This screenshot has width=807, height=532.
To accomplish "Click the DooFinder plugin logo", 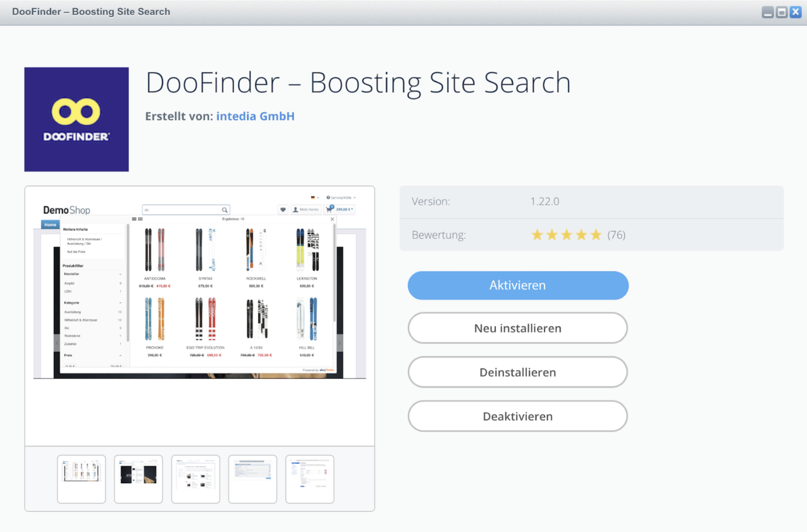I will pyautogui.click(x=76, y=119).
